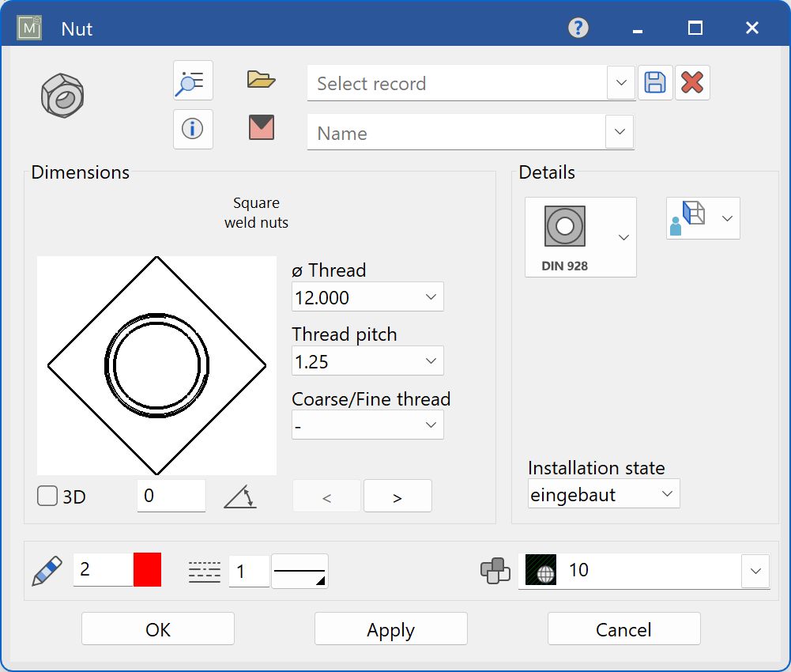791x672 pixels.
Task: Click the rotation angle input field
Action: [171, 496]
